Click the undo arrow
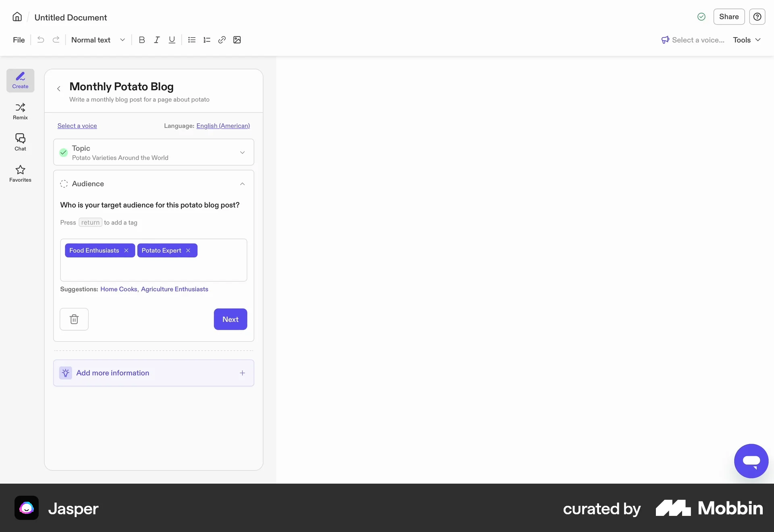The height and width of the screenshot is (532, 774). [40, 40]
